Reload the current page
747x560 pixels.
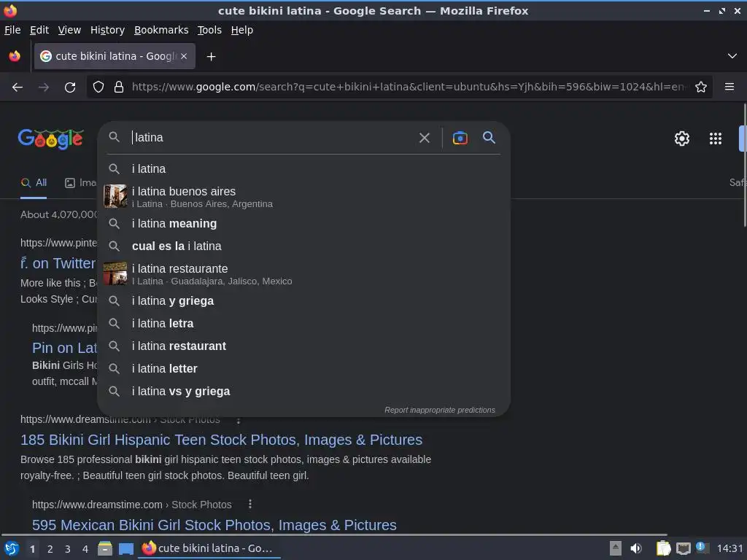[x=70, y=87]
